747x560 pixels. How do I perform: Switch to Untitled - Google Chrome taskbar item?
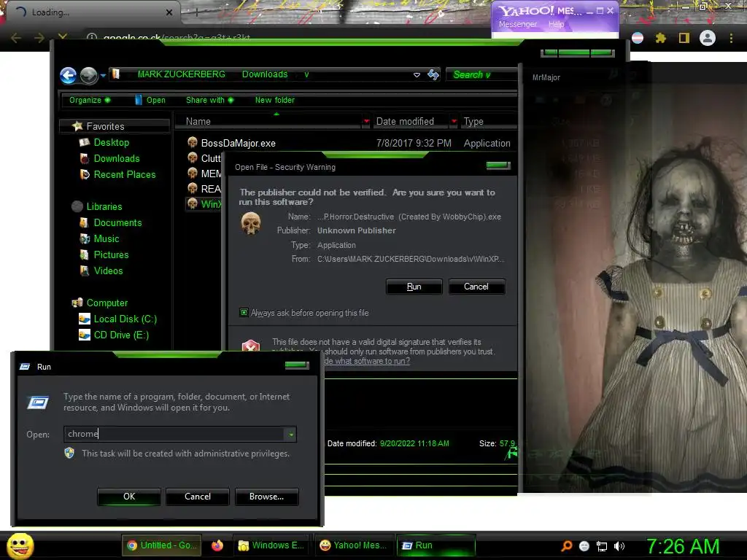click(x=162, y=545)
